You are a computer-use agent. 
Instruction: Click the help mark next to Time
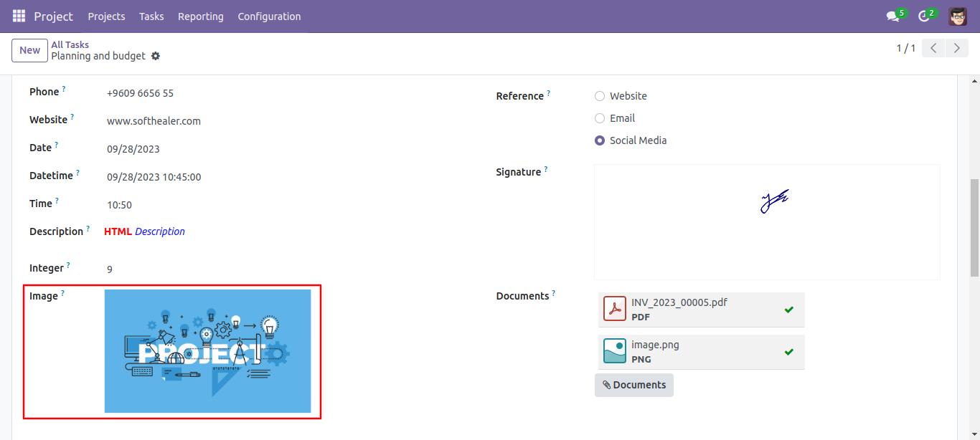(x=57, y=201)
